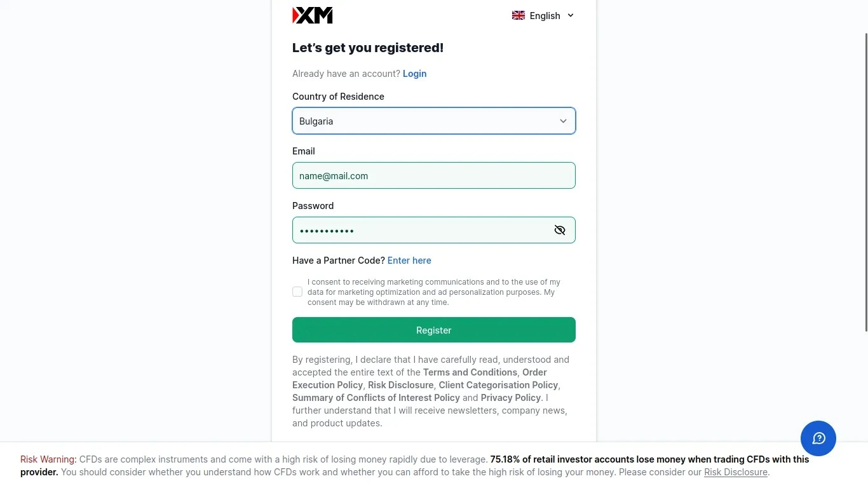Click the Order Execution Policy text
The image size is (868, 488).
point(327,384)
